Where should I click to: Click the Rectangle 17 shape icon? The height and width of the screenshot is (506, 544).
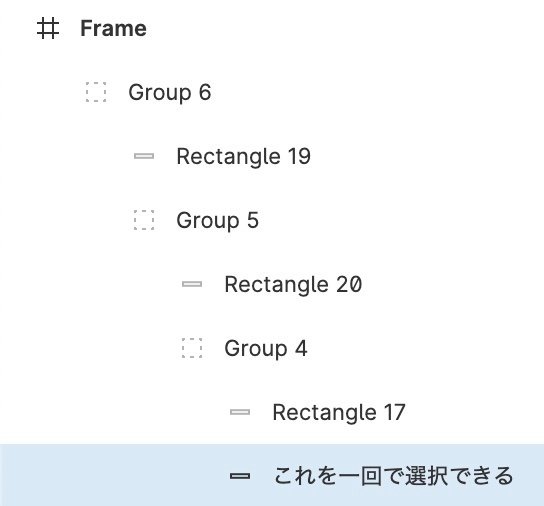(240, 412)
